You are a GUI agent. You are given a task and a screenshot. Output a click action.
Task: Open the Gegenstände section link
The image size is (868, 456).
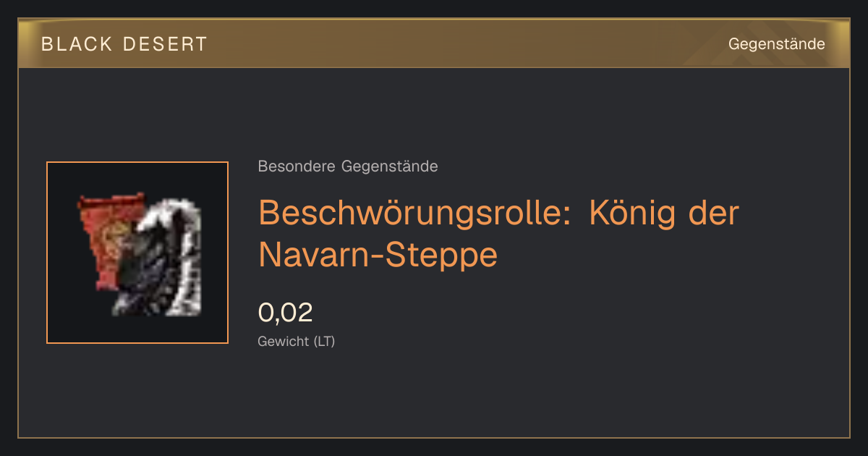tap(776, 44)
